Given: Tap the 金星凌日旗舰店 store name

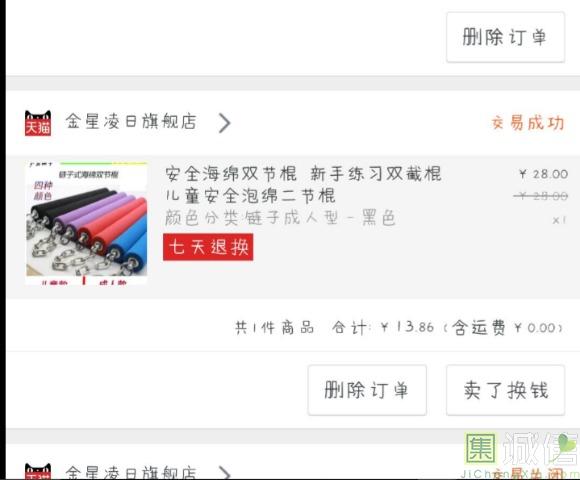Looking at the screenshot, I should pyautogui.click(x=131, y=121).
